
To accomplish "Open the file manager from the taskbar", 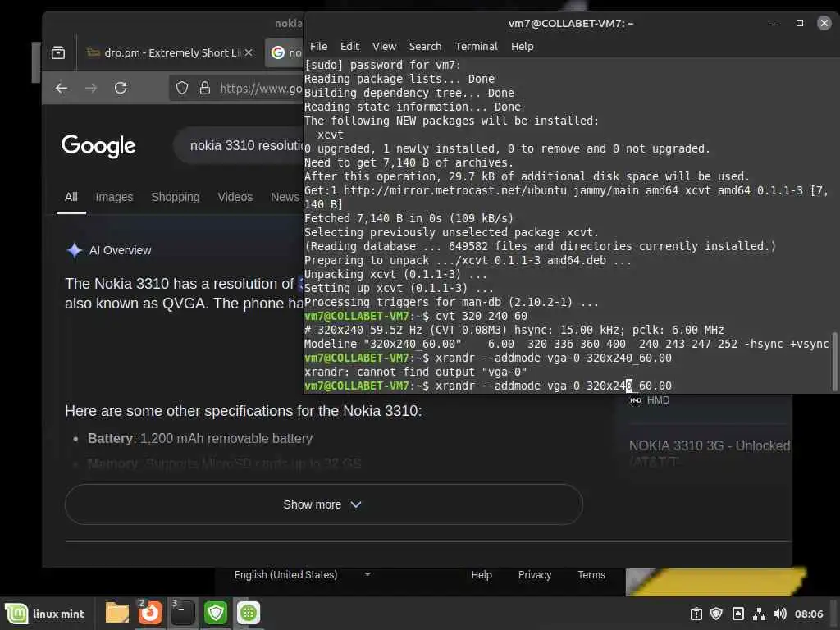I will pyautogui.click(x=116, y=613).
